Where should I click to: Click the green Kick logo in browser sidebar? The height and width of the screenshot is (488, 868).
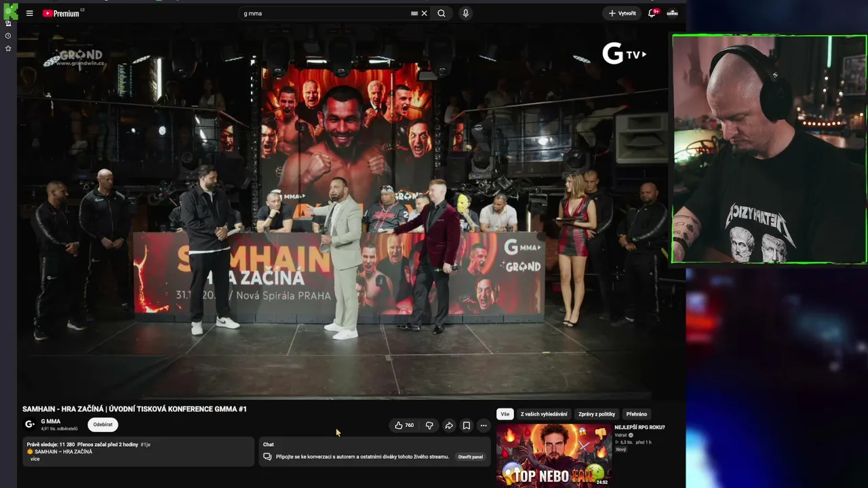[10, 11]
